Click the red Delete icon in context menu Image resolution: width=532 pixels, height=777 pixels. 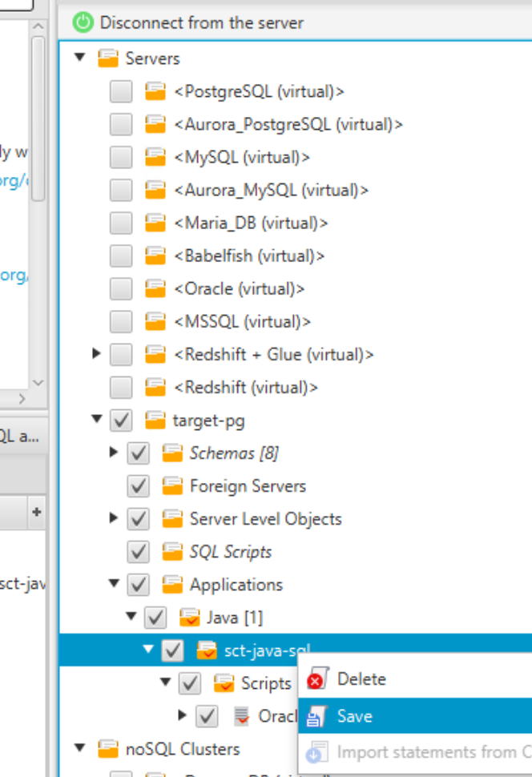316,679
